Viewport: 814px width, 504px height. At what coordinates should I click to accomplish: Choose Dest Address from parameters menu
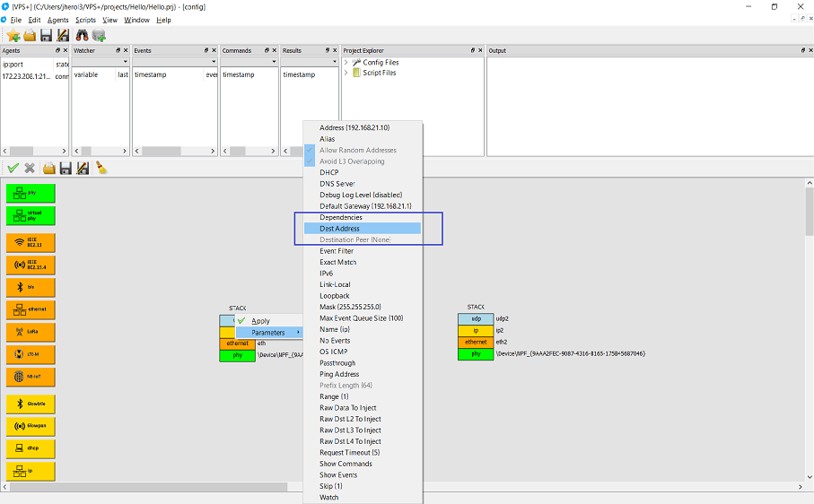pyautogui.click(x=339, y=229)
